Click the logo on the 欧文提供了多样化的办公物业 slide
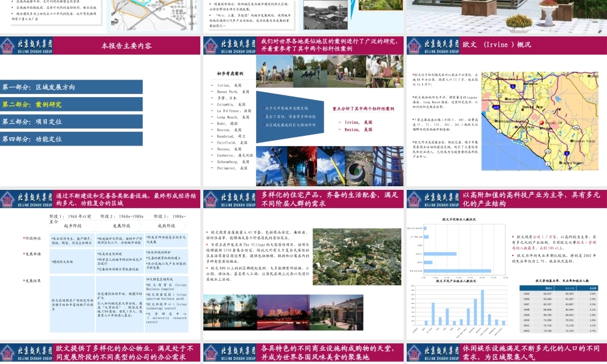Image resolution: width=607 pixels, height=364 pixels. tap(26, 352)
